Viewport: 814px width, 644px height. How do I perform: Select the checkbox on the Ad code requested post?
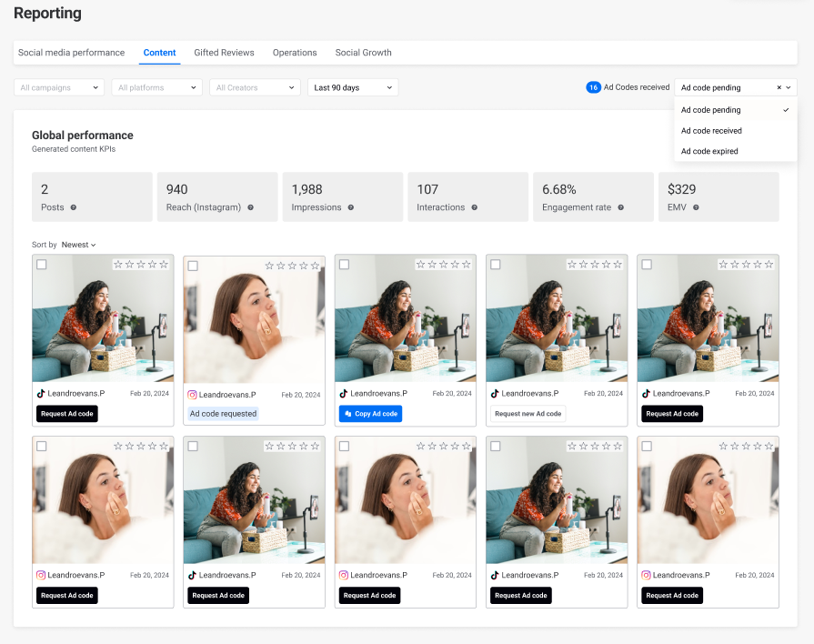coord(193,266)
